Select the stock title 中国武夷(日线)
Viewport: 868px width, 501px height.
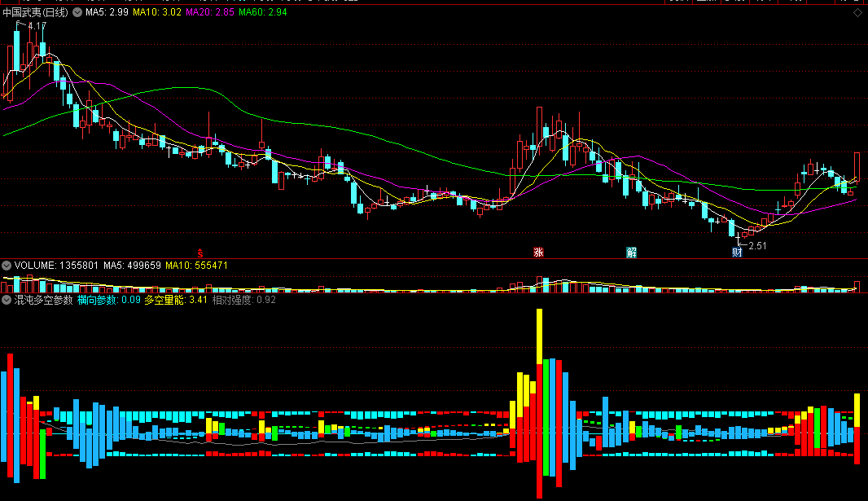[36, 12]
